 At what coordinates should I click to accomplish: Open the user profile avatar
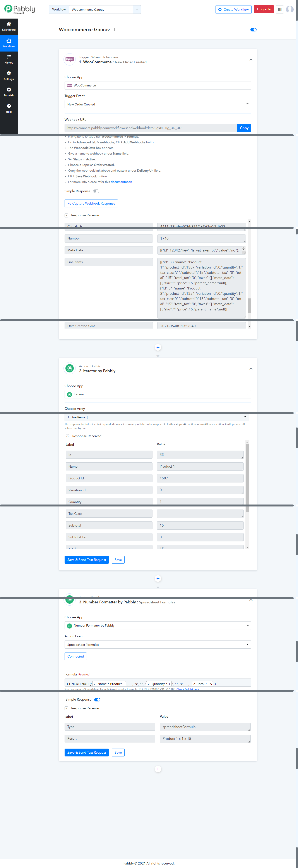click(289, 9)
